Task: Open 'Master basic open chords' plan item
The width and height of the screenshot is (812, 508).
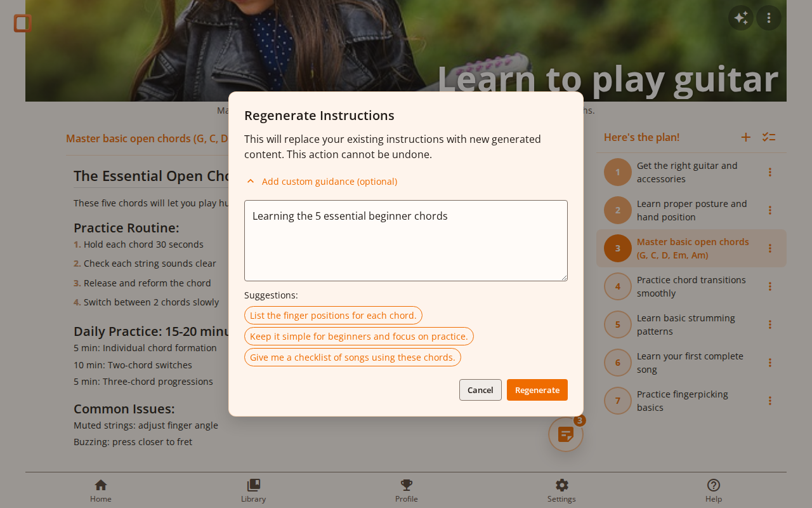Action: [x=693, y=248]
